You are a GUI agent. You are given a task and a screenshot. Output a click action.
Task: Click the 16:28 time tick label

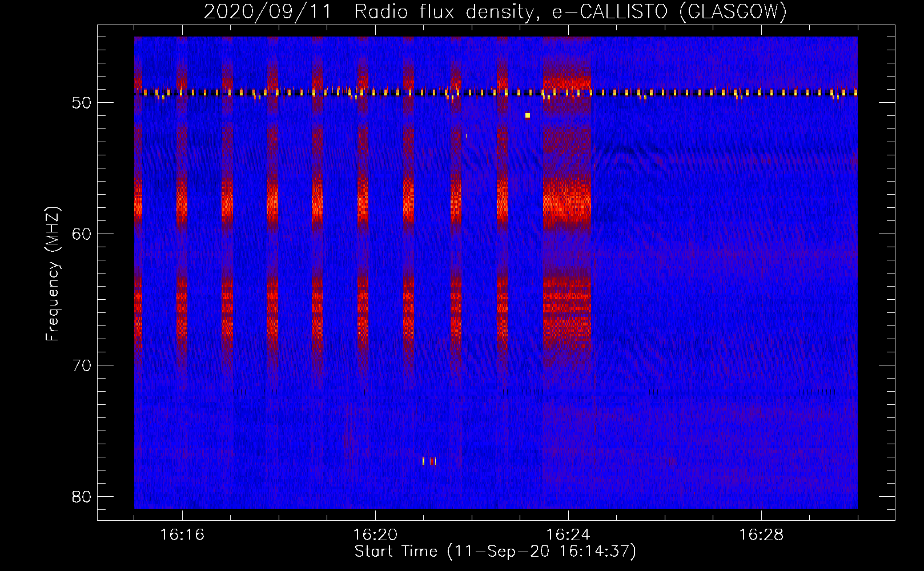pos(761,535)
